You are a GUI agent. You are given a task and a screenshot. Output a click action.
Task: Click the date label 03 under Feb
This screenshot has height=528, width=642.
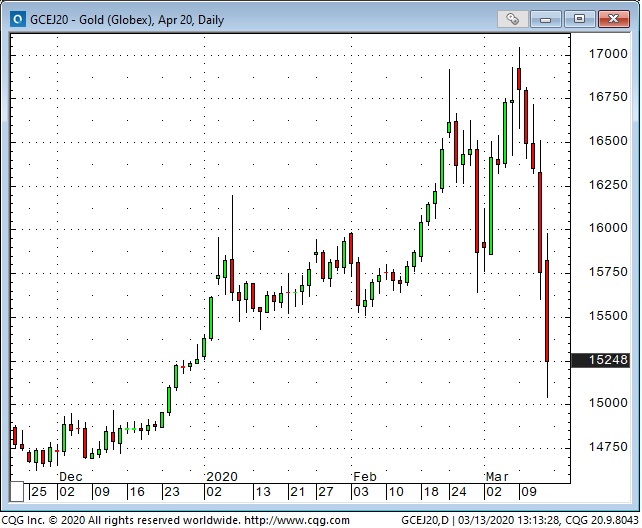(x=361, y=492)
